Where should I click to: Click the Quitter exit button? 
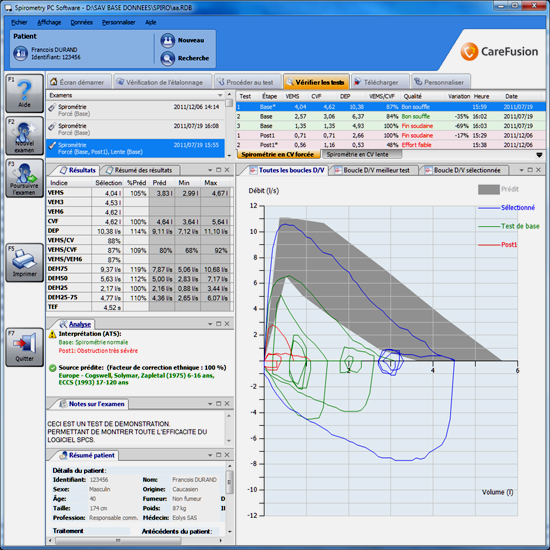[x=24, y=347]
